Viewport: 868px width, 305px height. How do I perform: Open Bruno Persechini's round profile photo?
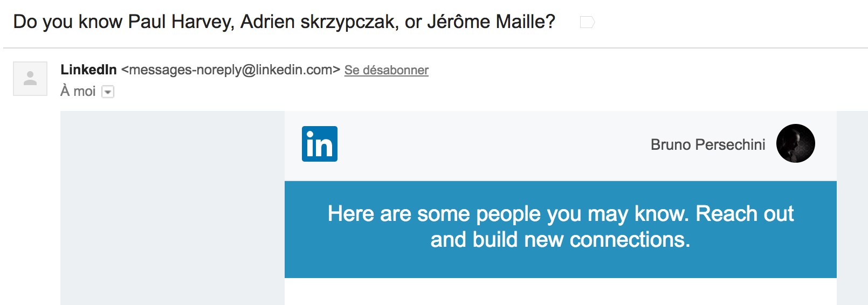point(795,143)
